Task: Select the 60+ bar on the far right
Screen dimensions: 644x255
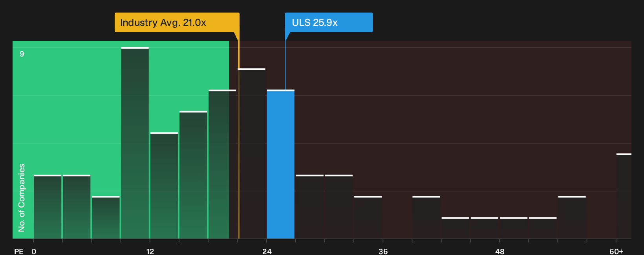Action: (624, 196)
